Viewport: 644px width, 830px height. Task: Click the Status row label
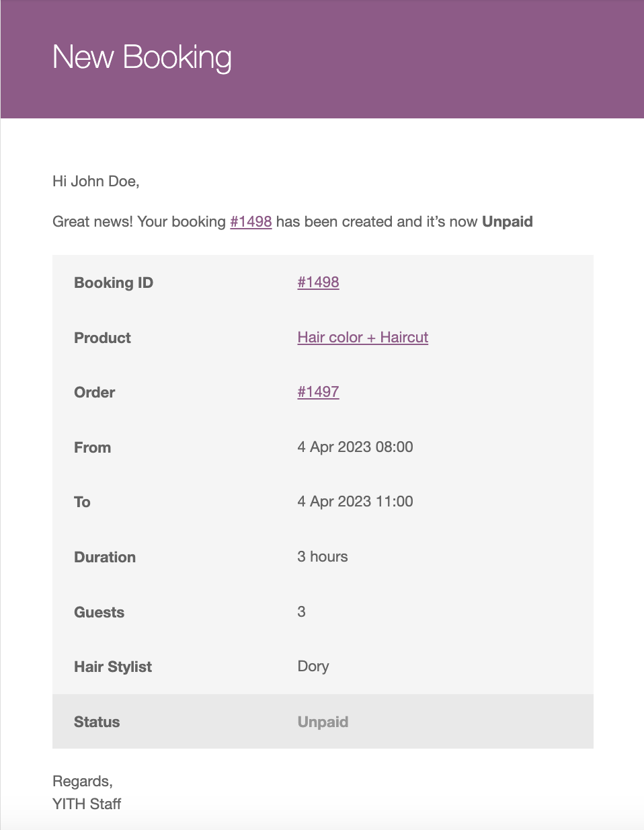97,722
